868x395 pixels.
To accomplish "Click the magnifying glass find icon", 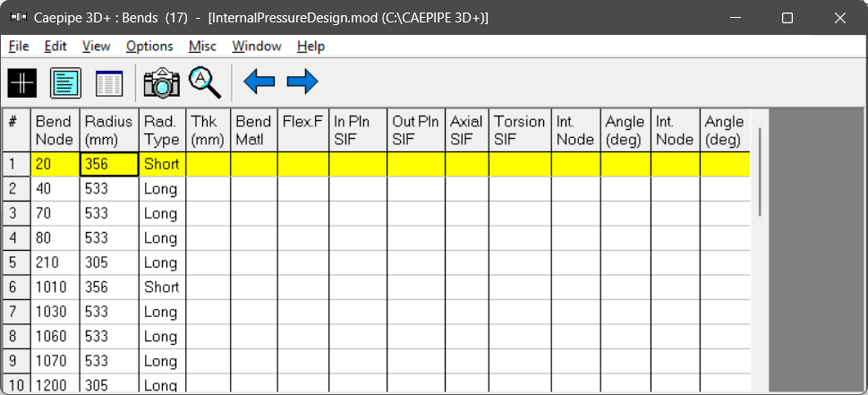I will (205, 83).
